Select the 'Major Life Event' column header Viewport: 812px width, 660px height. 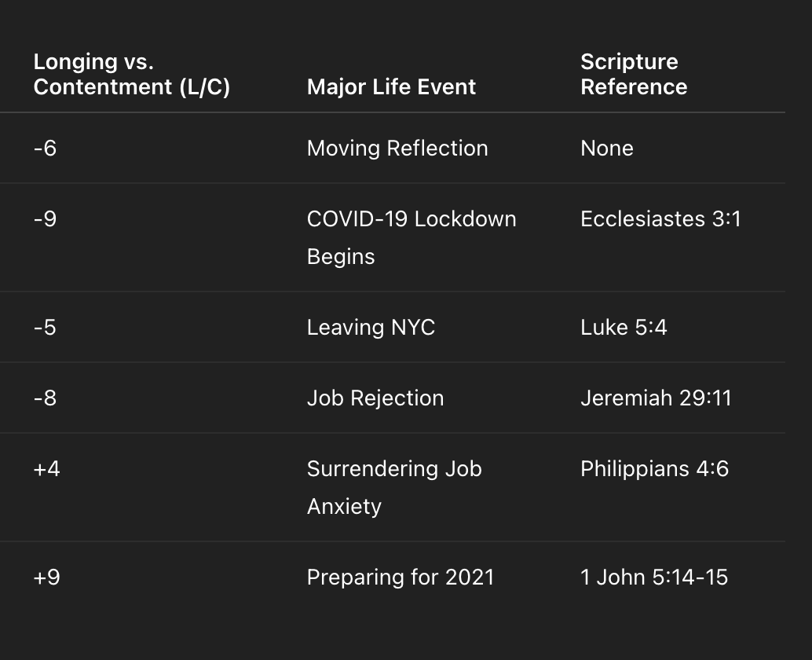(391, 87)
